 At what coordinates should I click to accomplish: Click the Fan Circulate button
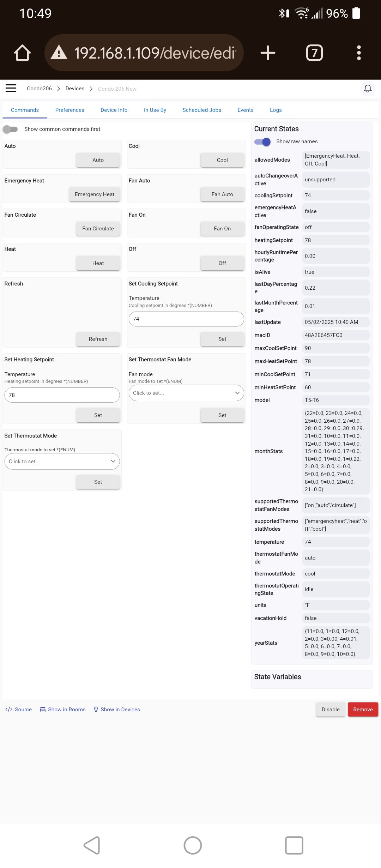pos(98,229)
